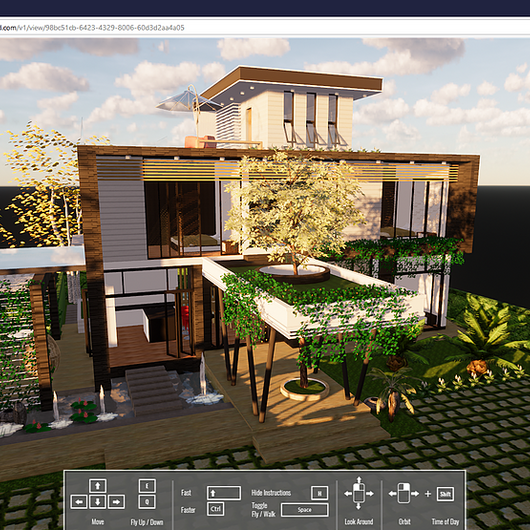Click the Shift key Time of Day icon
The width and height of the screenshot is (530, 530).
point(445,494)
